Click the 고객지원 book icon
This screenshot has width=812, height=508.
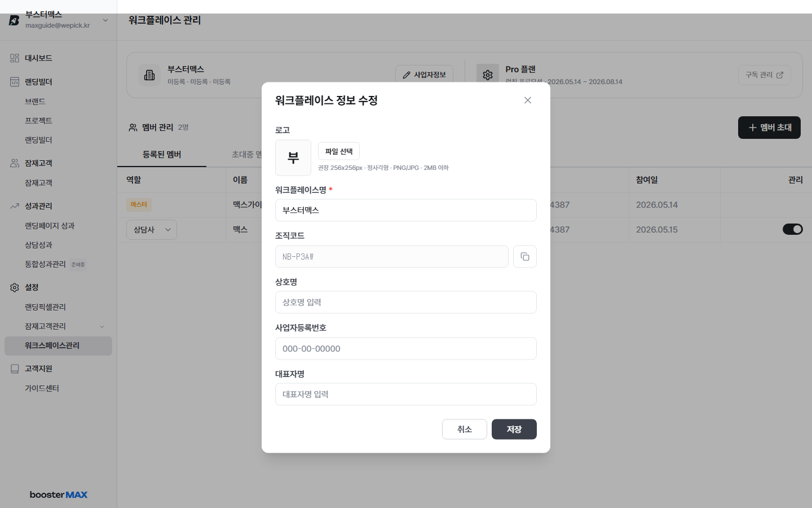[x=15, y=369]
